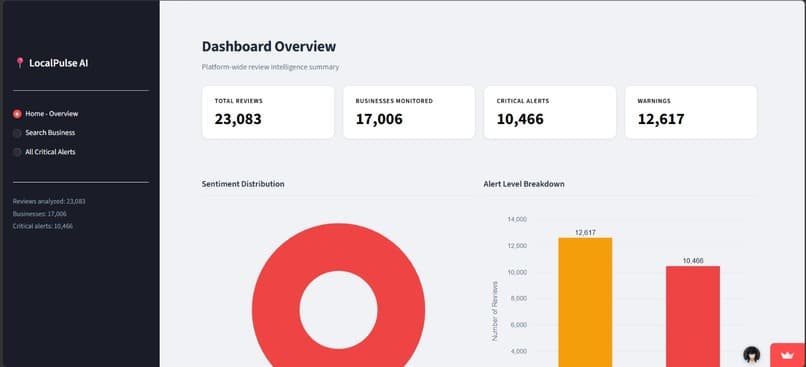
Task: Click the Critical Alerts metric card
Action: click(x=550, y=112)
